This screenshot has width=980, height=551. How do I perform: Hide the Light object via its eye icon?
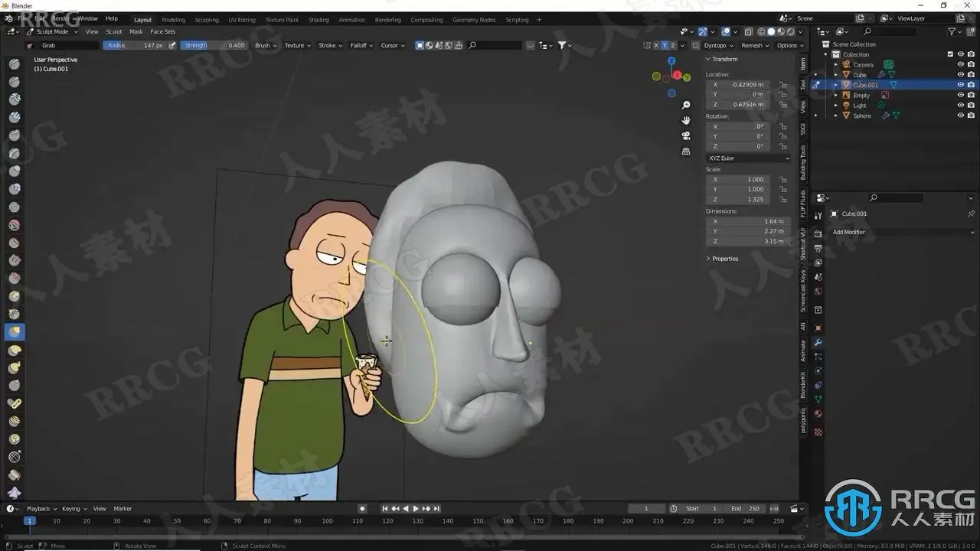tap(961, 106)
